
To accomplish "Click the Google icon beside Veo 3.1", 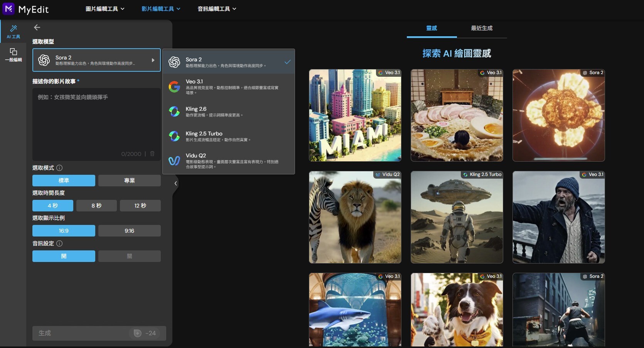I will point(174,87).
